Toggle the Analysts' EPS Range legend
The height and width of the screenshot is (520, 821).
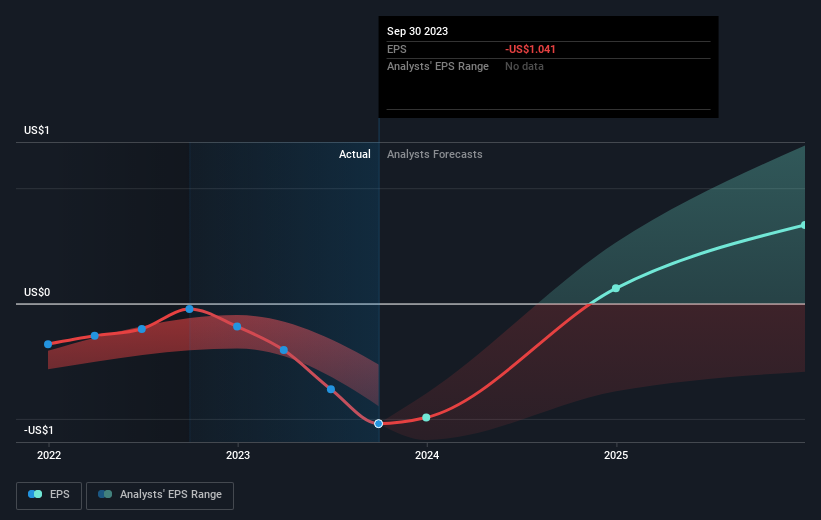tap(160, 495)
